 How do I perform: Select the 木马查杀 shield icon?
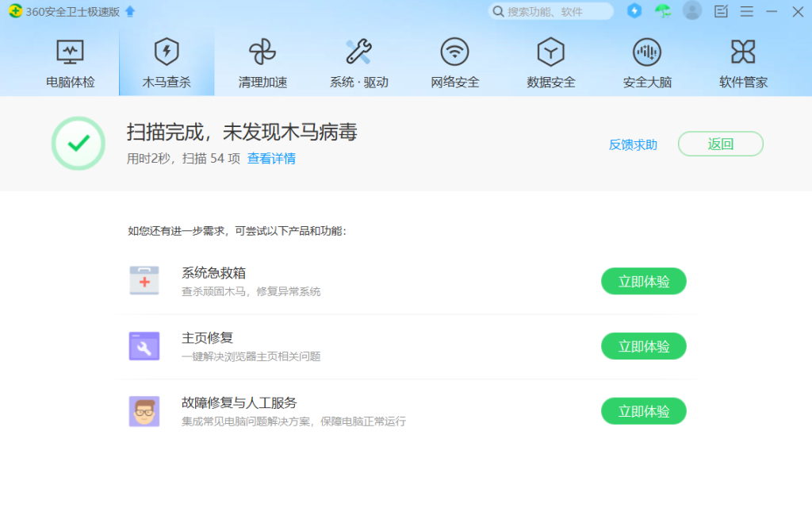coord(166,49)
